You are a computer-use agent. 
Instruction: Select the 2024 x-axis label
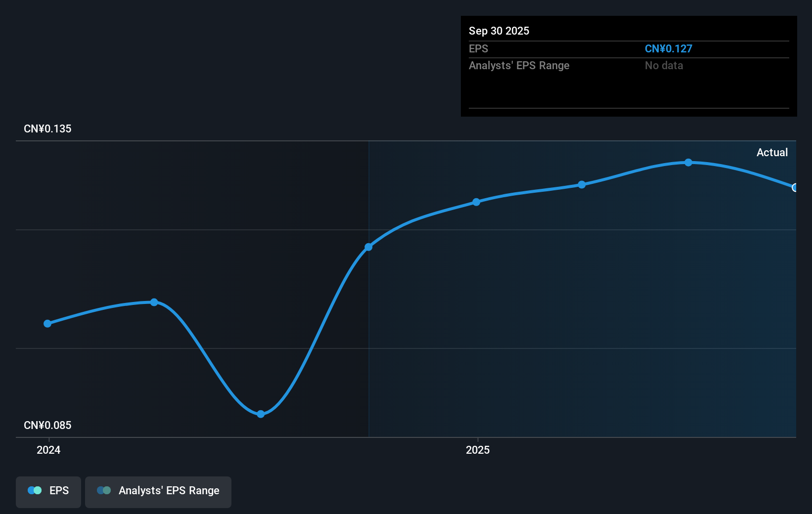click(x=47, y=450)
